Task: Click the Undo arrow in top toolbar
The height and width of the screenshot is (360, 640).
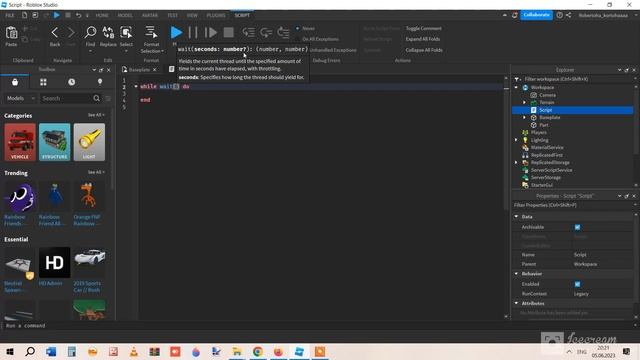Action: click(x=78, y=15)
